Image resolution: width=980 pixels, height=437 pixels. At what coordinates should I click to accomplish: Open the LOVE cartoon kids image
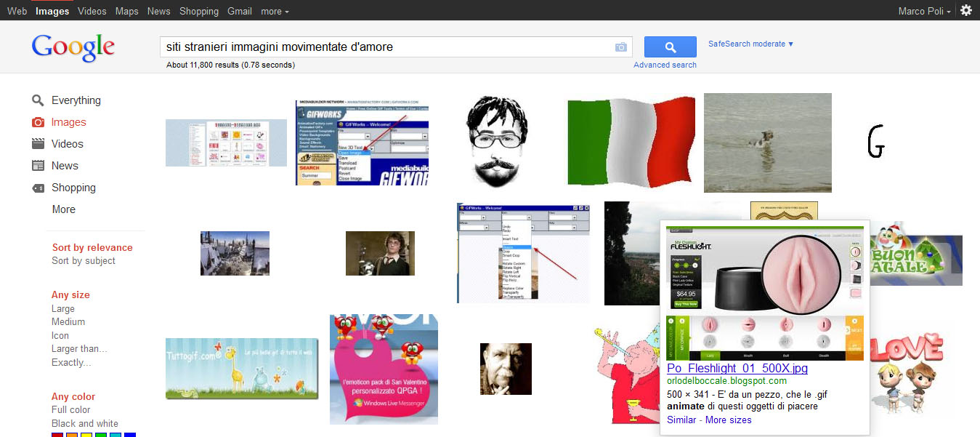(x=907, y=372)
